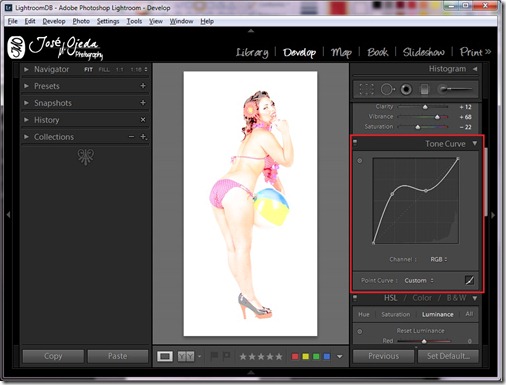
Task: Click the Saturation slider handle
Action: [418, 127]
